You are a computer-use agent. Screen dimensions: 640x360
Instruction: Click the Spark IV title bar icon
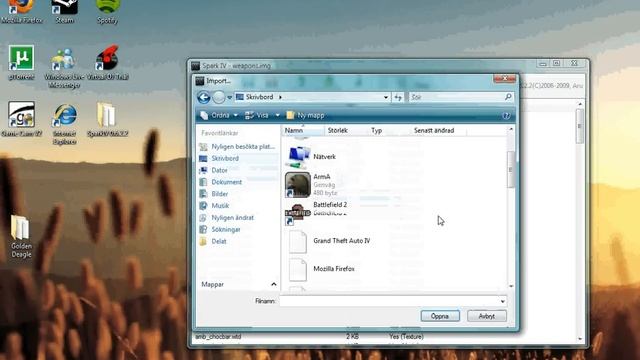(196, 66)
